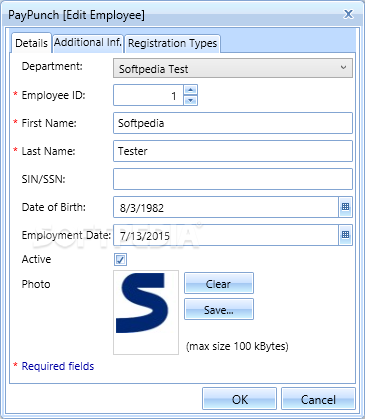Open the Employment Date calendar picker
This screenshot has height=419, width=365.
345,235
